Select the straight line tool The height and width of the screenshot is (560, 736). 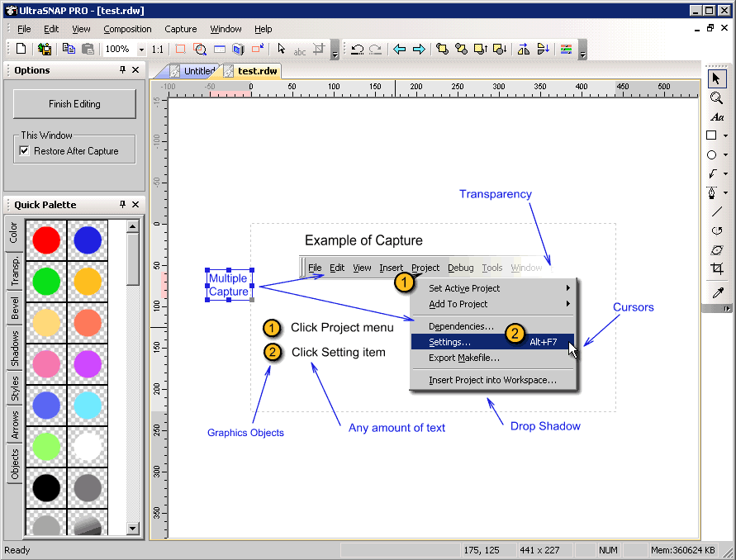point(716,211)
